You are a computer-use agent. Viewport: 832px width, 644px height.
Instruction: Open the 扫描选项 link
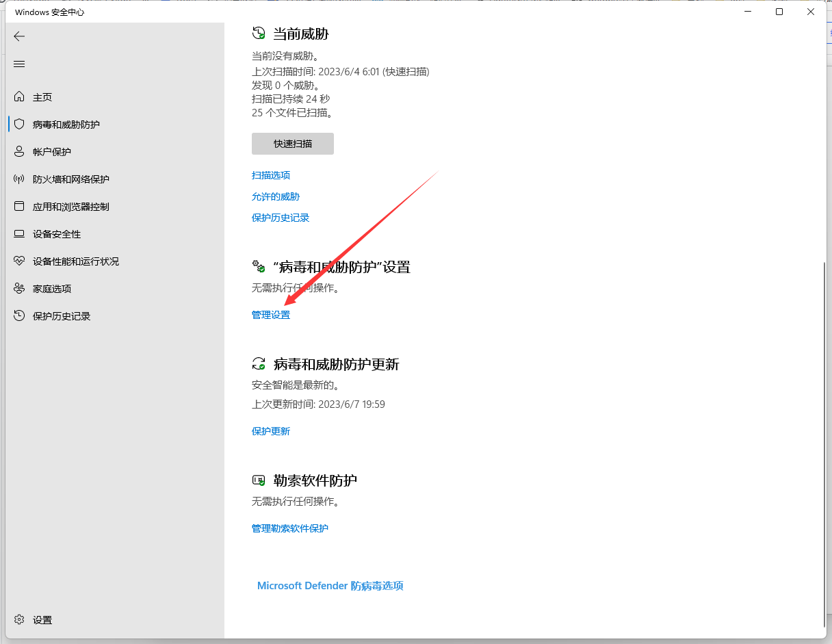coord(271,175)
